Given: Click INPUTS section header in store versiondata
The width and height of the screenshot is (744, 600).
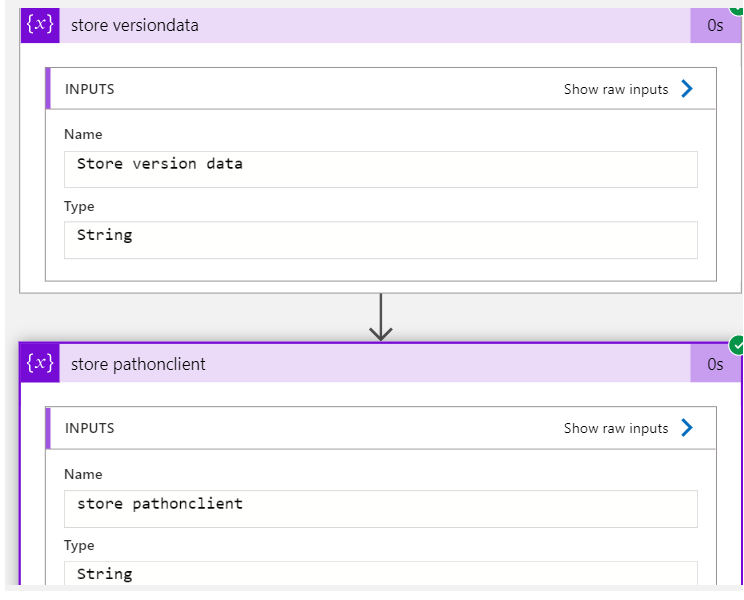Looking at the screenshot, I should tap(90, 89).
